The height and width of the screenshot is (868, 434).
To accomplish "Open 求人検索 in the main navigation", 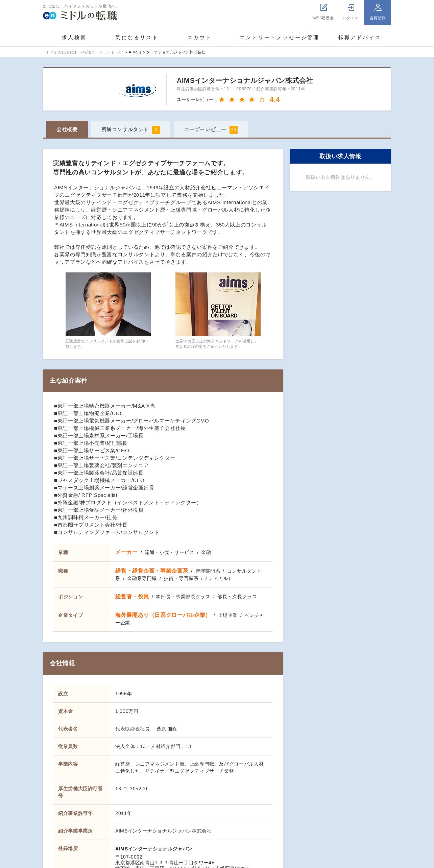I will coord(74,38).
